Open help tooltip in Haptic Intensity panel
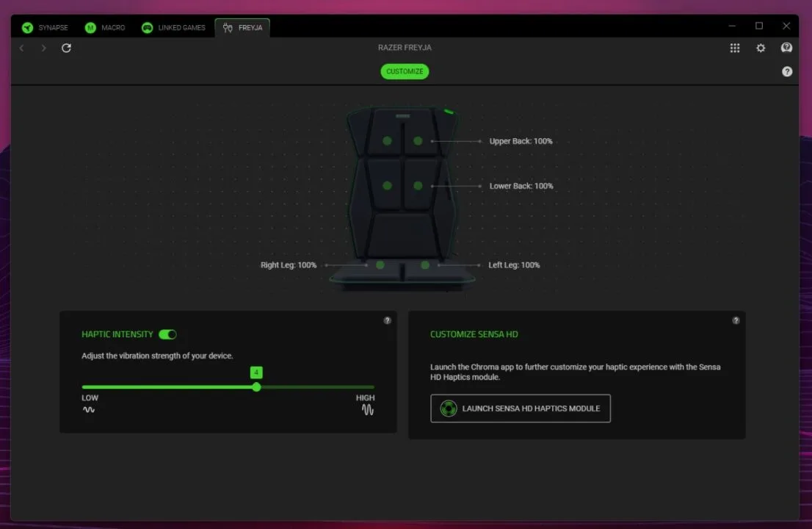This screenshot has width=812, height=529. tap(387, 320)
